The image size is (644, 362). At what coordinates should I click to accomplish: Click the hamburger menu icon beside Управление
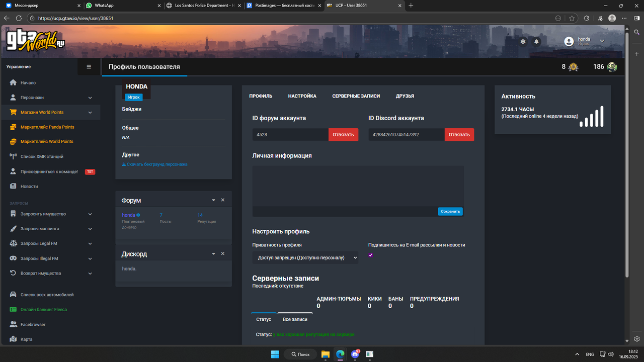pos(89,66)
